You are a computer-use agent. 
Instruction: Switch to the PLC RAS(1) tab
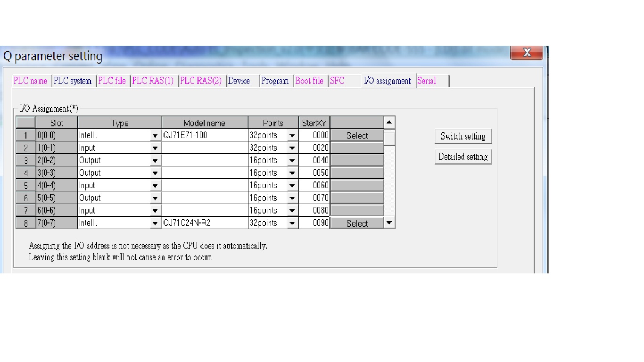tap(153, 81)
